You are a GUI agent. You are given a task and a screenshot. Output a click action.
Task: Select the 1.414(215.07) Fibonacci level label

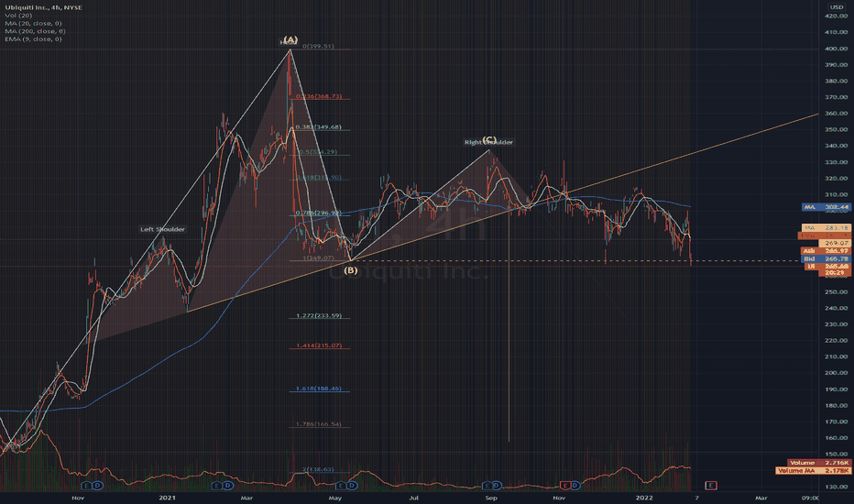[319, 345]
